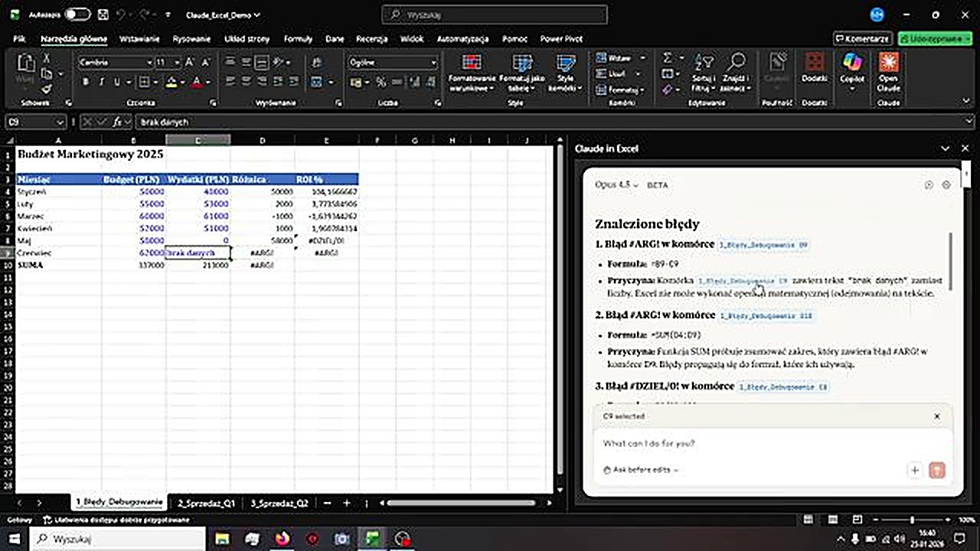980x551 pixels.
Task: Open the 2_Sprzedaz_Q1 sheet tab
Action: pyautogui.click(x=206, y=503)
